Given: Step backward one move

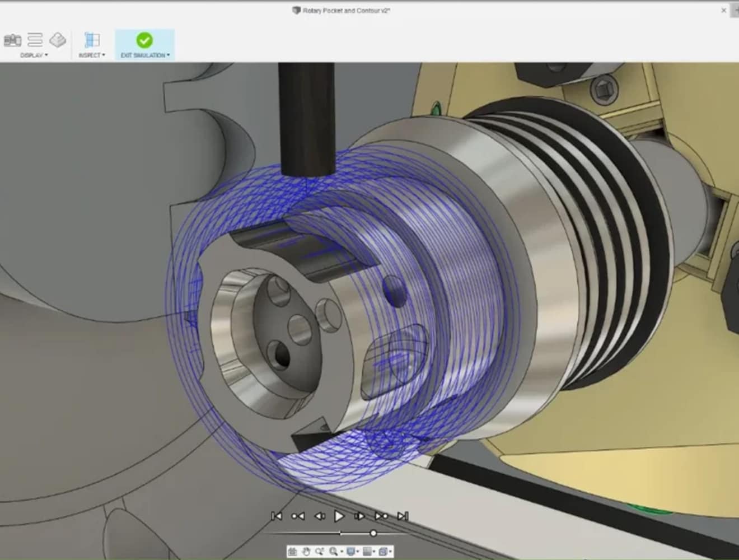Looking at the screenshot, I should tap(319, 516).
